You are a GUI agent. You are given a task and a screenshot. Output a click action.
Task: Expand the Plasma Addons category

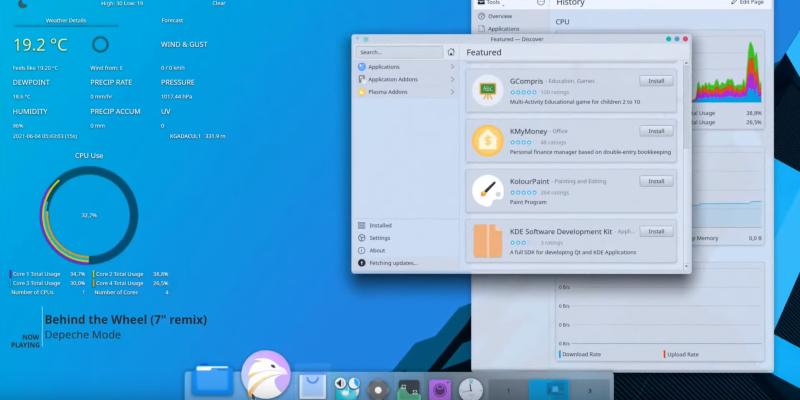coord(404,92)
